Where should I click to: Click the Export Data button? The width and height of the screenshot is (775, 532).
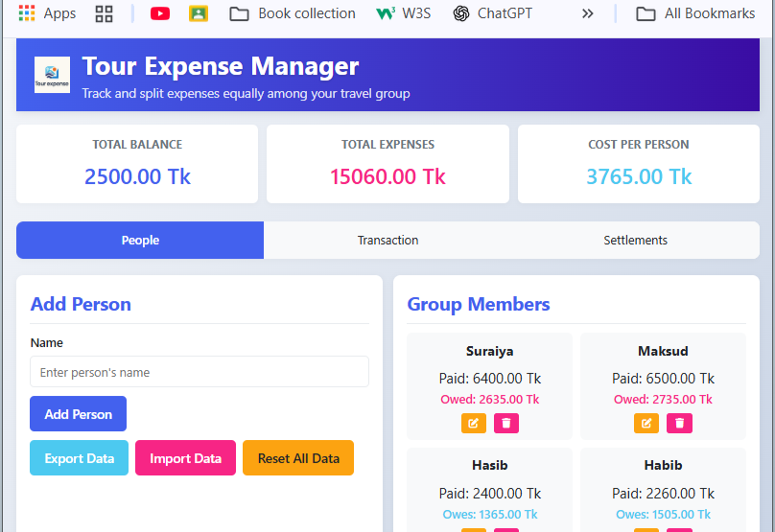coord(79,458)
